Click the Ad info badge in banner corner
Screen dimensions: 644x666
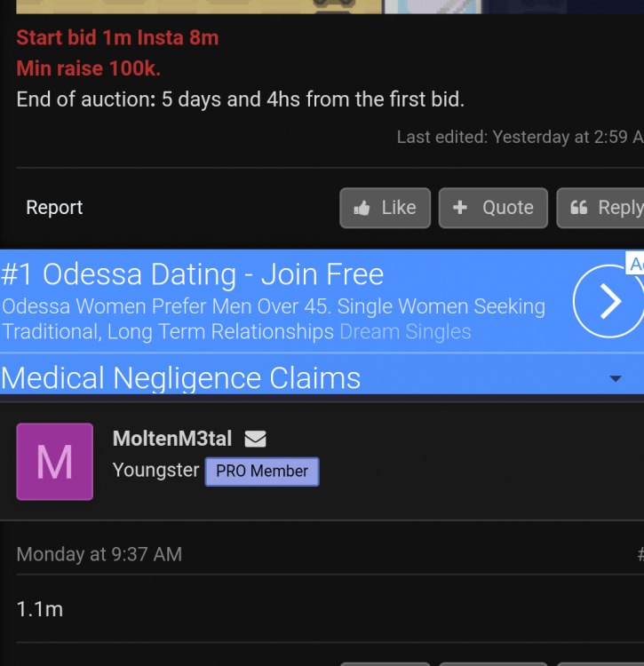635,264
